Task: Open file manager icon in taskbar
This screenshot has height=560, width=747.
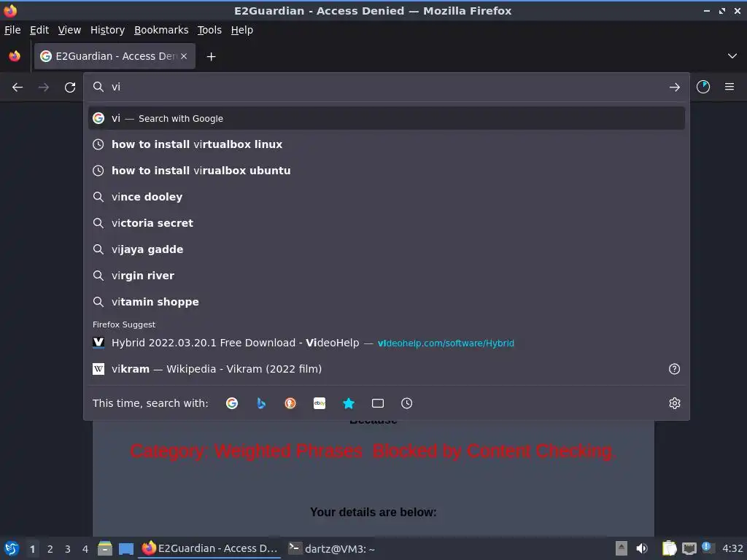Action: 105,548
